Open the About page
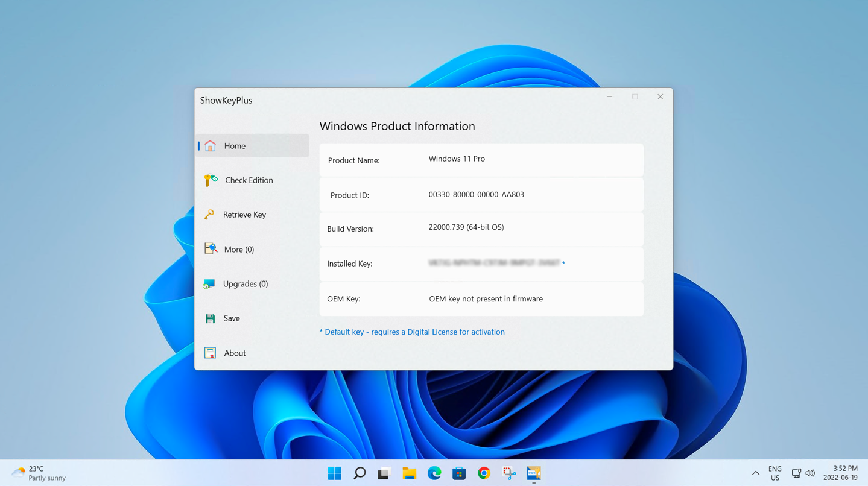Screen dimensions: 868x486 click(235, 353)
